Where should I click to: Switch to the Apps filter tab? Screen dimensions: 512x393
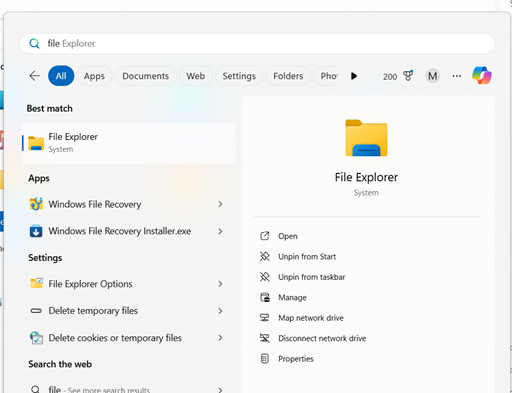[94, 76]
